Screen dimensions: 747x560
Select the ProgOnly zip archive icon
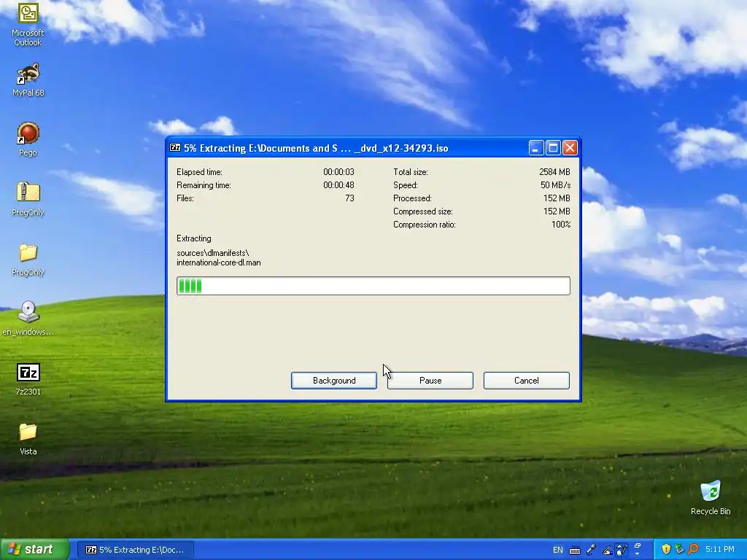point(28,199)
